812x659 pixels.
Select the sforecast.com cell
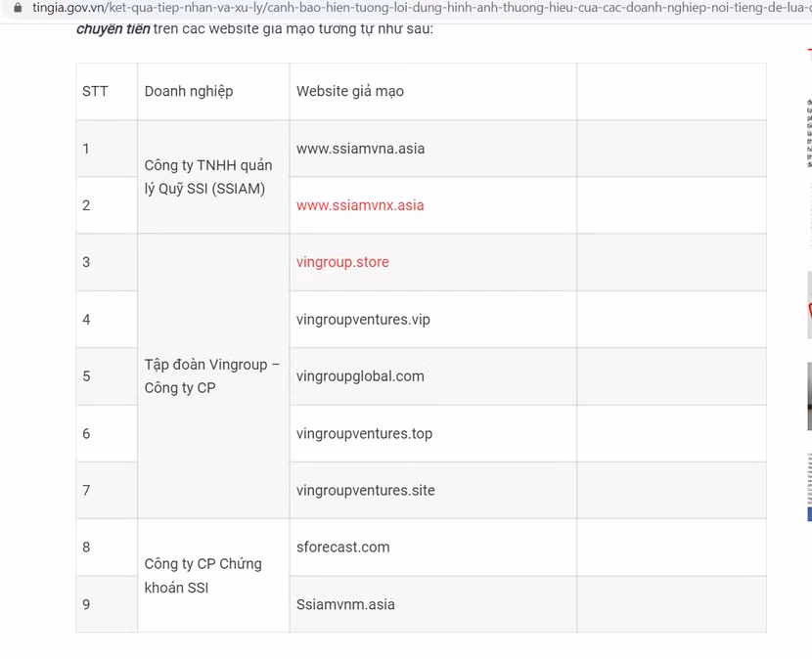click(x=433, y=548)
